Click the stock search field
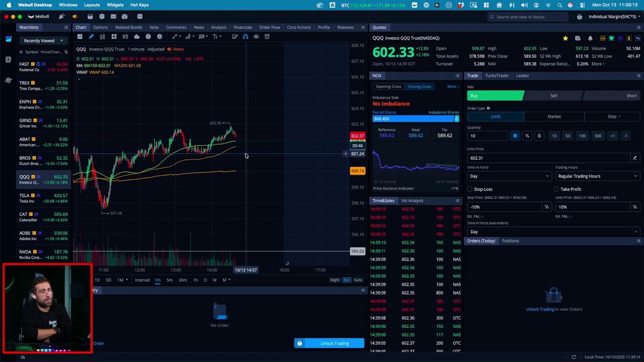644x362 pixels. pos(527,17)
